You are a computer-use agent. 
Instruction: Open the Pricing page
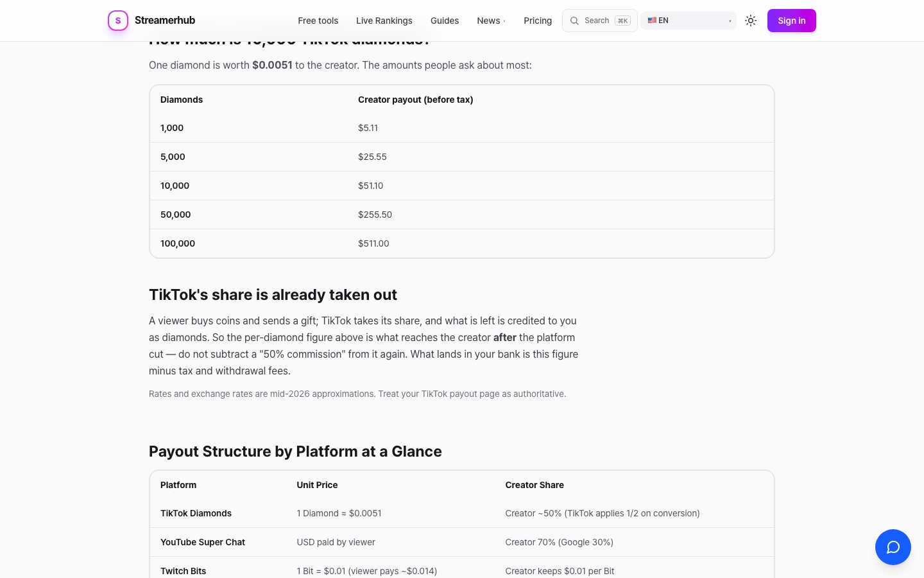coord(538,21)
